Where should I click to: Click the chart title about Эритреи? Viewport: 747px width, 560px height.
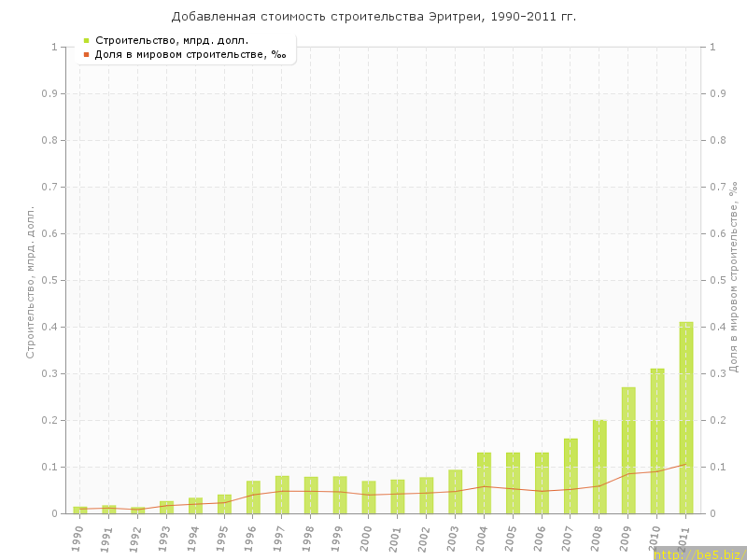[x=373, y=17]
